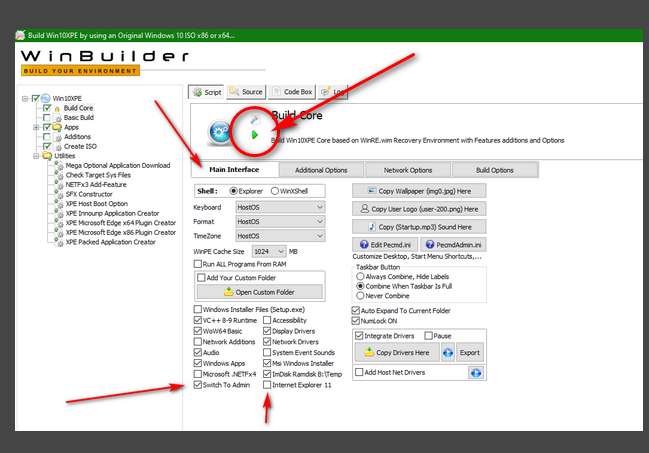Image resolution: width=649 pixels, height=453 pixels.
Task: Toggle the NumLock ON checkbox
Action: 356,320
